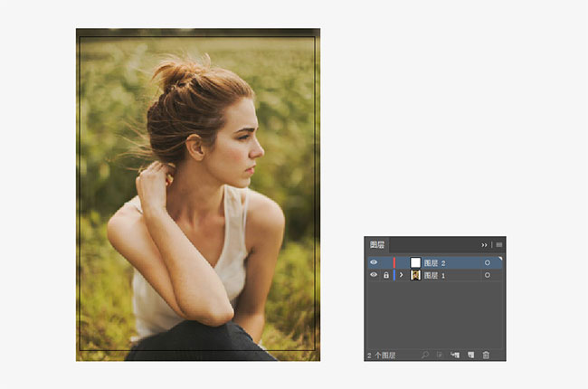Viewport: 588px width, 389px height.
Task: Create a new sublayer
Action: pyautogui.click(x=455, y=355)
